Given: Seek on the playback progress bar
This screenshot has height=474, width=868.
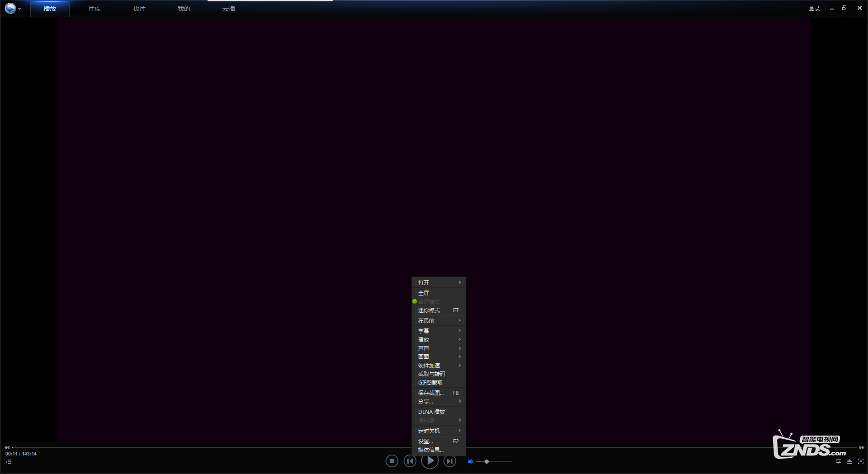Looking at the screenshot, I should (434, 447).
